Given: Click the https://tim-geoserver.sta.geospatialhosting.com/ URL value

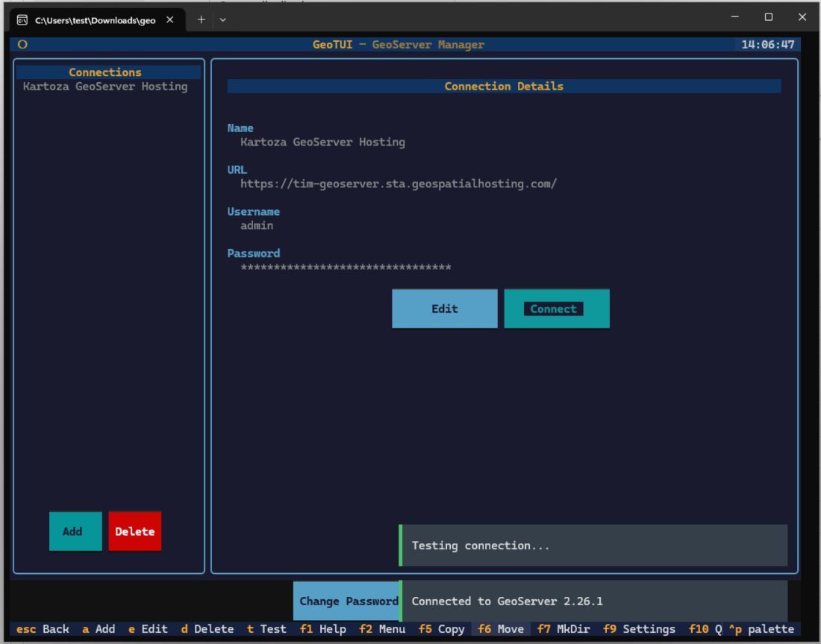Looking at the screenshot, I should (x=399, y=184).
